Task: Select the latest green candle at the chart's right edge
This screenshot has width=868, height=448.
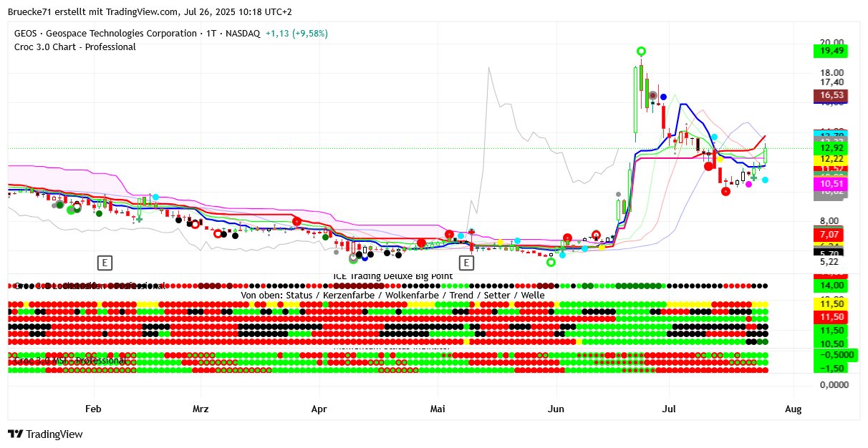Action: [x=766, y=154]
